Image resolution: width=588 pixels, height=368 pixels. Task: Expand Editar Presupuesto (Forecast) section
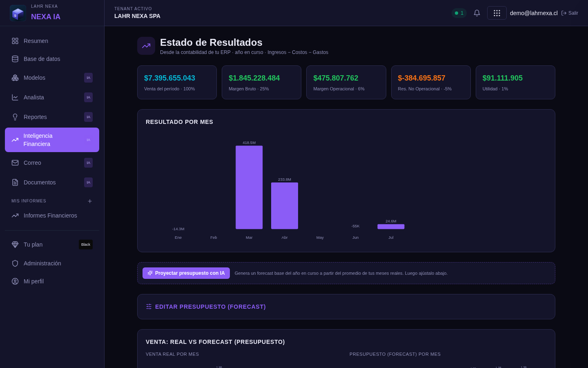(346, 307)
